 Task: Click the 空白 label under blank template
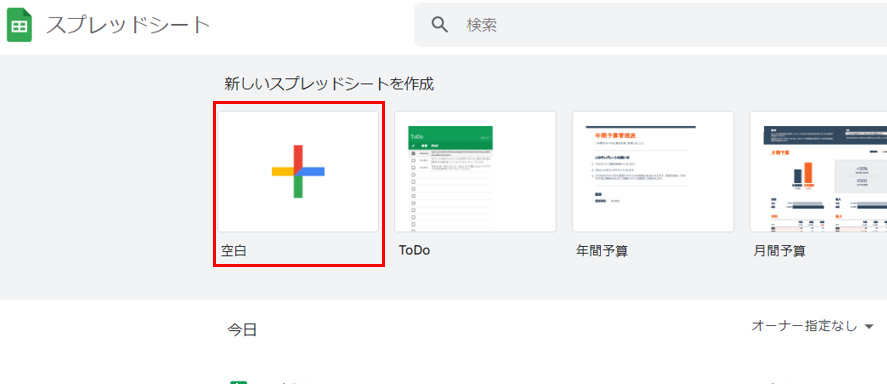click(234, 251)
